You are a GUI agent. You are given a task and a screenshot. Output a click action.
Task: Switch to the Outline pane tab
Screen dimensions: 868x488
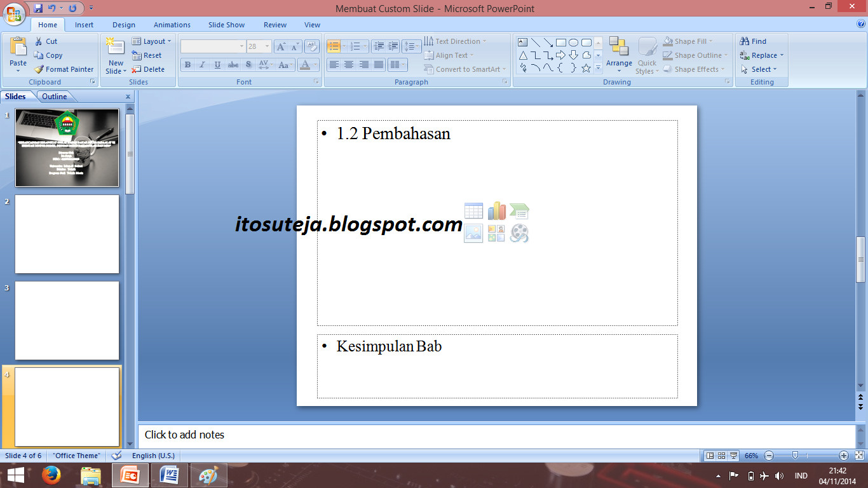pos(55,97)
